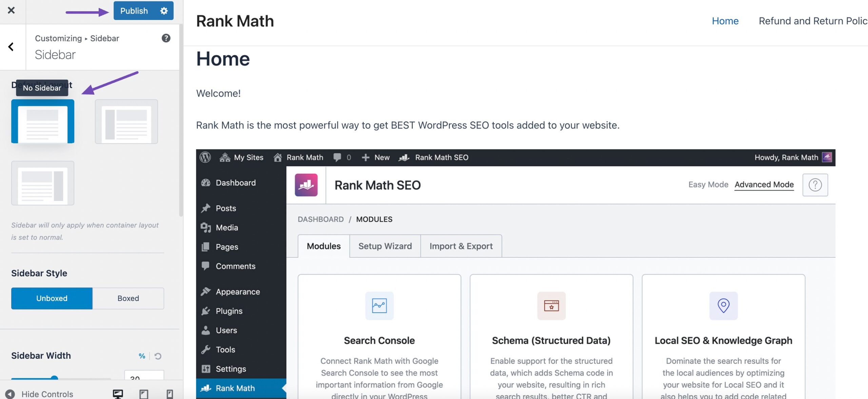
Task: Toggle Unboxed sidebar style button
Action: point(52,298)
